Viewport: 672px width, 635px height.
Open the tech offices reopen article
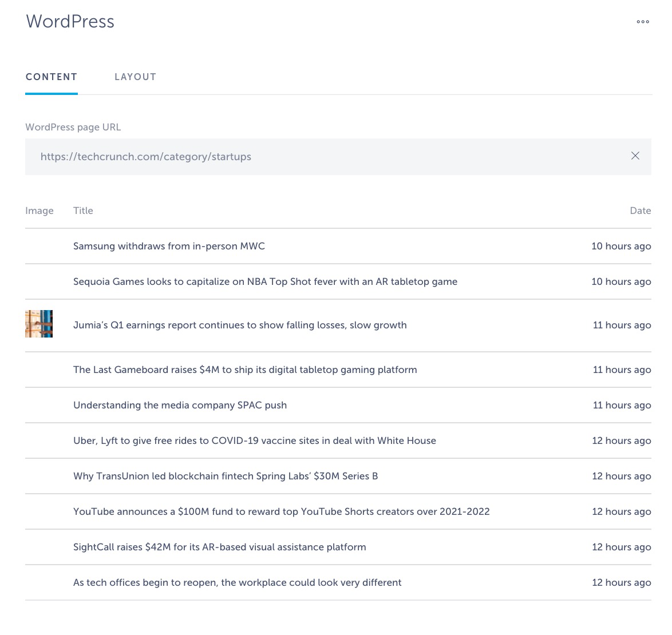237,582
